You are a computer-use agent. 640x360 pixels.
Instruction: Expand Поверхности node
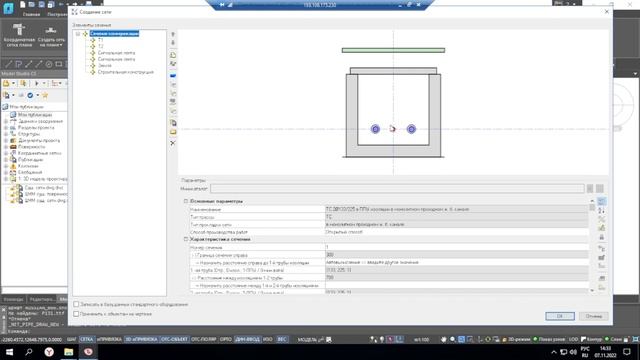pos(6,147)
